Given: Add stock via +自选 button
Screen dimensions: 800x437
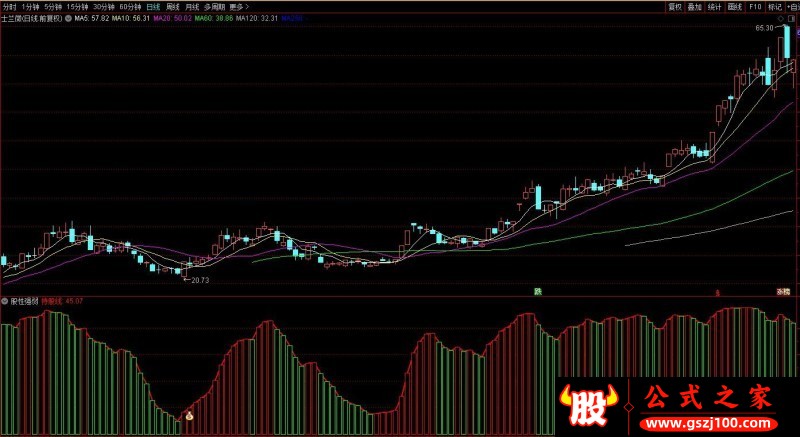Looking at the screenshot, I should pyautogui.click(x=793, y=7).
